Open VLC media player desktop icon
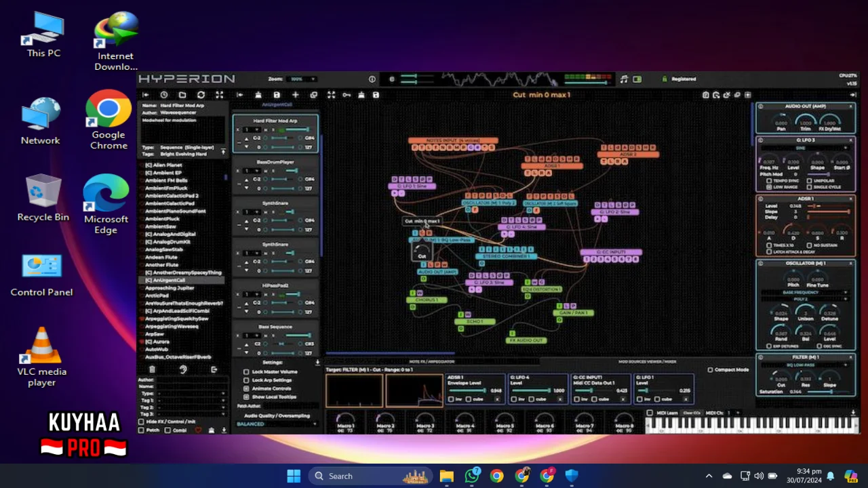Viewport: 868px width, 488px height. coord(42,356)
